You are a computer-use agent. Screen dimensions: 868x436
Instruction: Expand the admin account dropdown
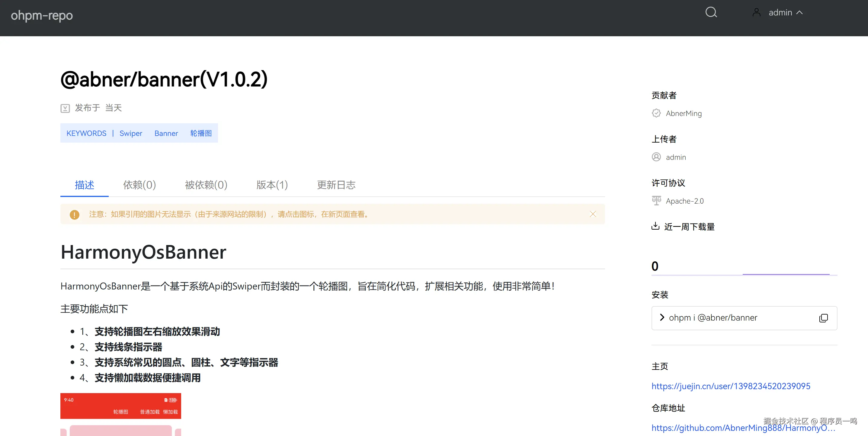tap(799, 13)
